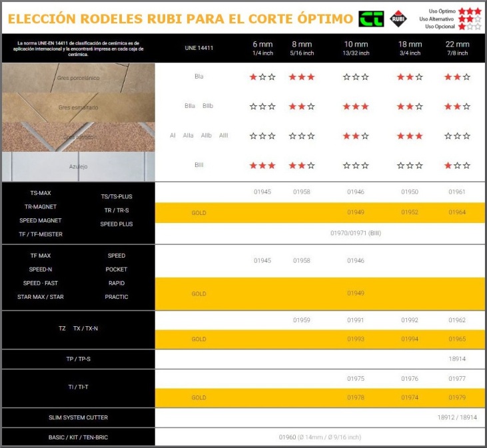The height and width of the screenshot is (448, 487).
Task: Click the BIII 8 mm star rating
Action: click(302, 165)
